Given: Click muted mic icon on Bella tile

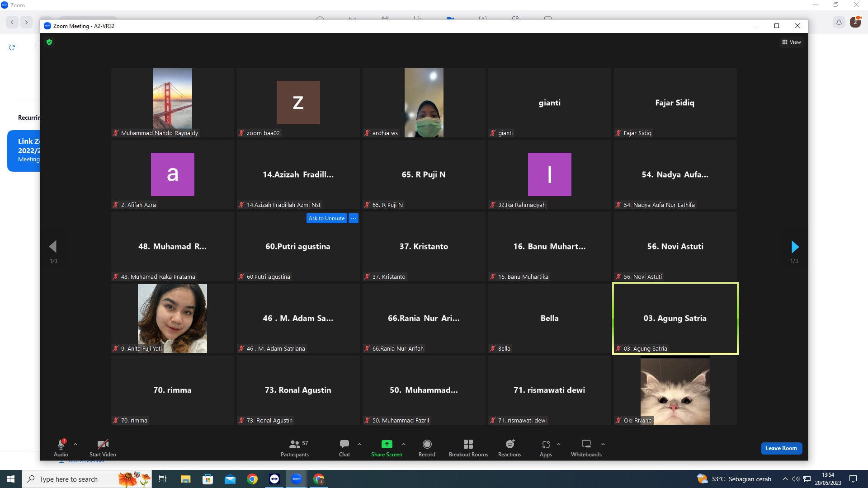Looking at the screenshot, I should [x=493, y=348].
